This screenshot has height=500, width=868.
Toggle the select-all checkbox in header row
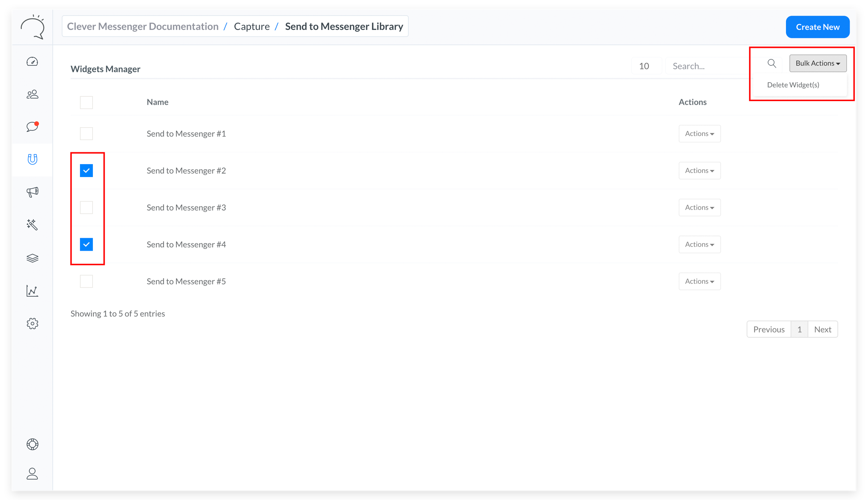[x=86, y=102]
